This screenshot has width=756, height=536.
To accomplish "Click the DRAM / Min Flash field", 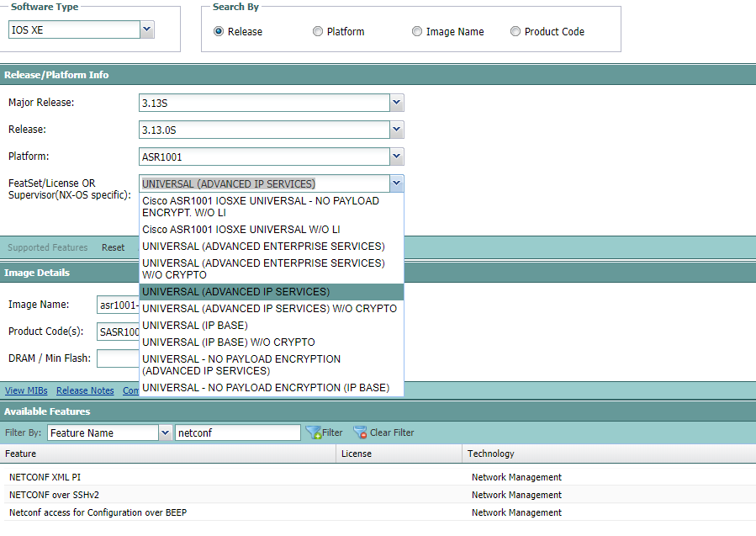I will click(x=118, y=358).
